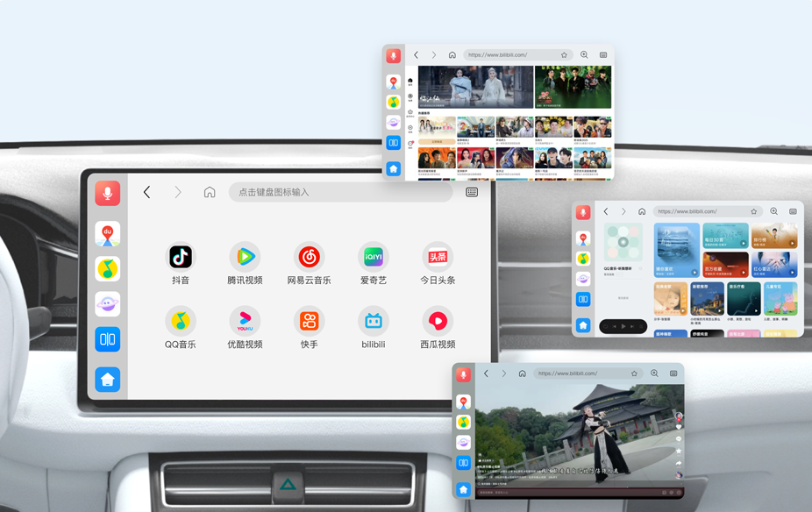Open the keyboard in the QQ Music window

tap(793, 211)
